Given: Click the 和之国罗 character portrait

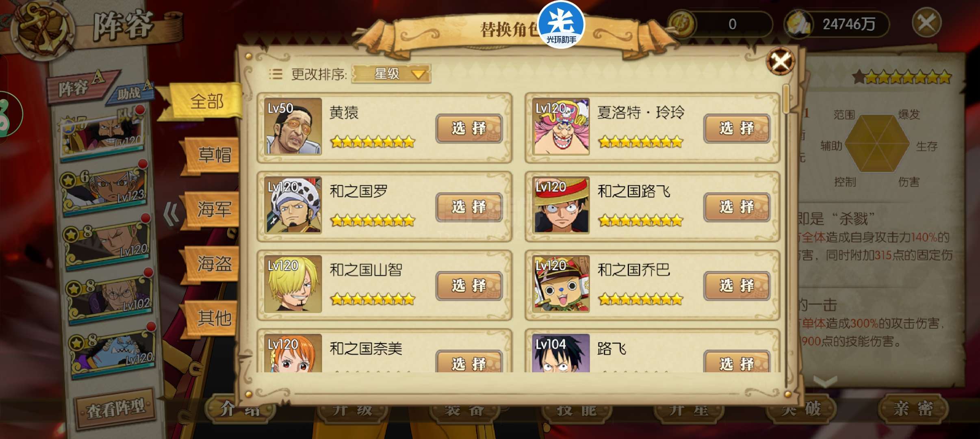Looking at the screenshot, I should click(x=293, y=205).
